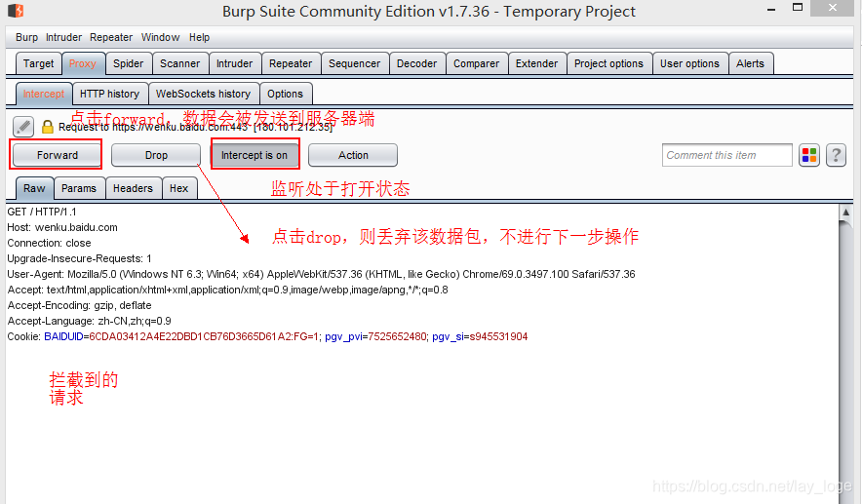
Task: Open the Extender tab
Action: 536,63
